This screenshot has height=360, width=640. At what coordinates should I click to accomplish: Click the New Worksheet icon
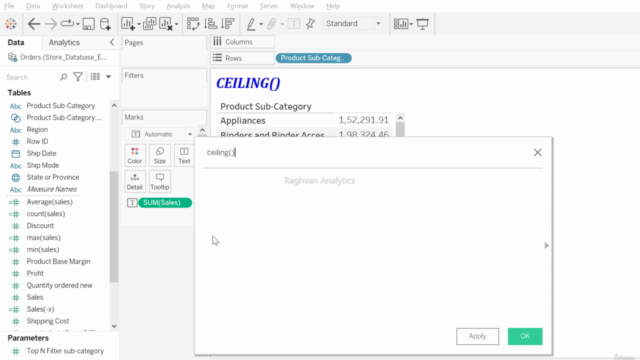128,24
